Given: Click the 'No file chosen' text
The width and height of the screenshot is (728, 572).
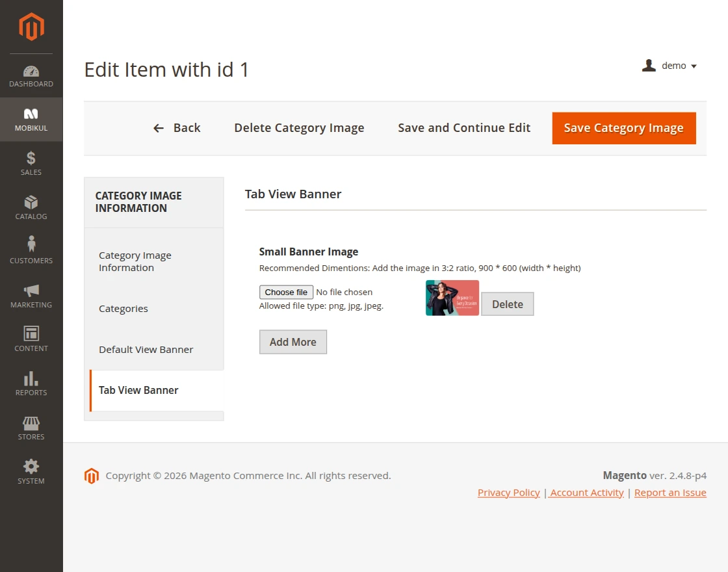Looking at the screenshot, I should tap(344, 292).
